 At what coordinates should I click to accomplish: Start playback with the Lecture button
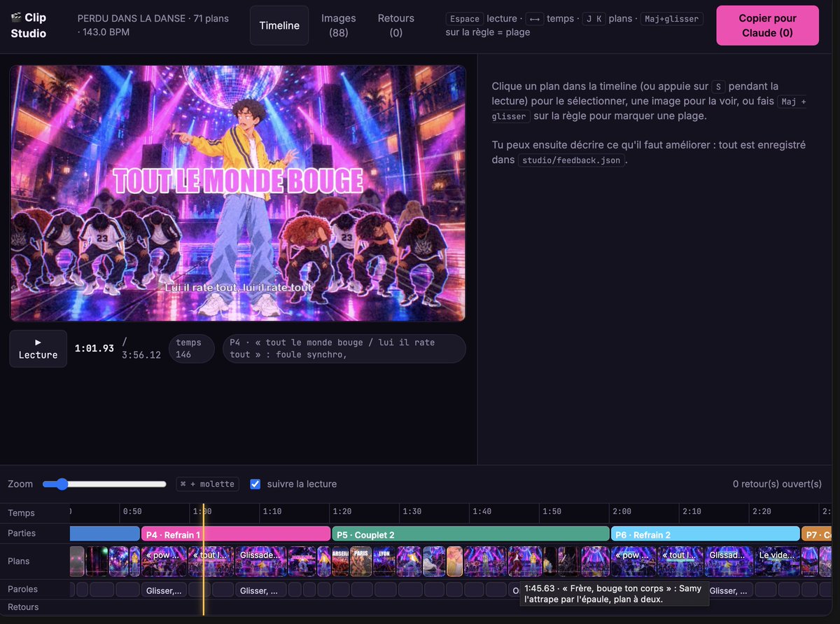pos(38,349)
